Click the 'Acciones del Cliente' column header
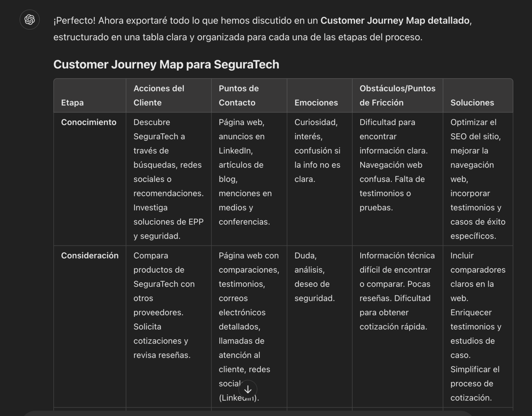Viewport: 532px width, 416px height. (159, 95)
